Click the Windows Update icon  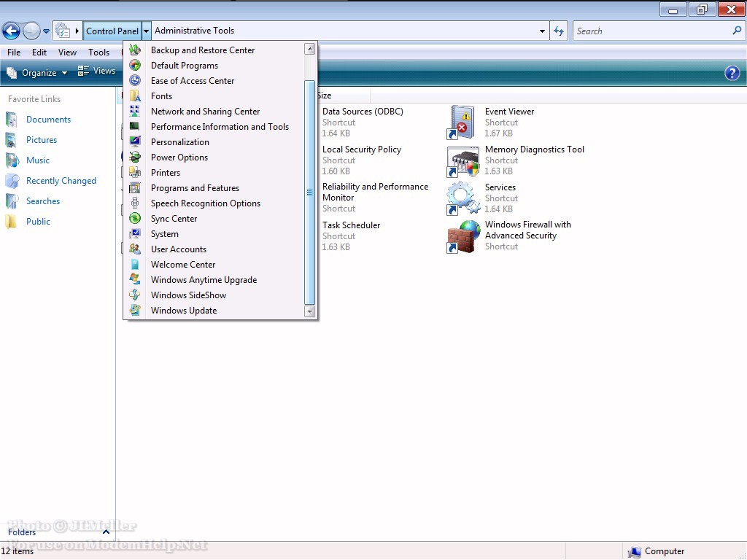(x=135, y=310)
